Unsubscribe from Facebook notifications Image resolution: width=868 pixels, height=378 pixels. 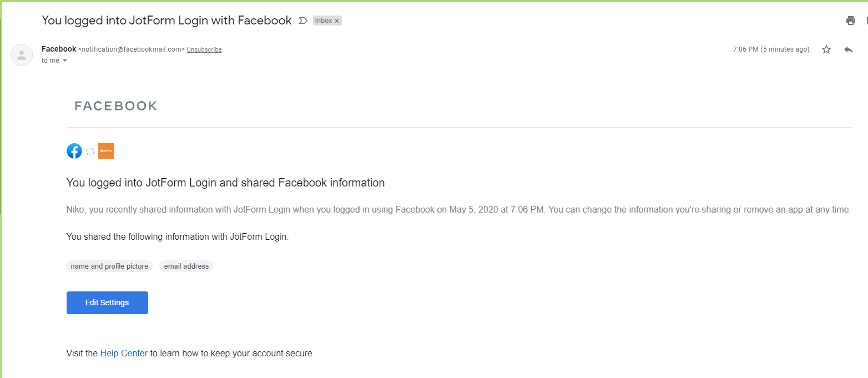pyautogui.click(x=204, y=49)
